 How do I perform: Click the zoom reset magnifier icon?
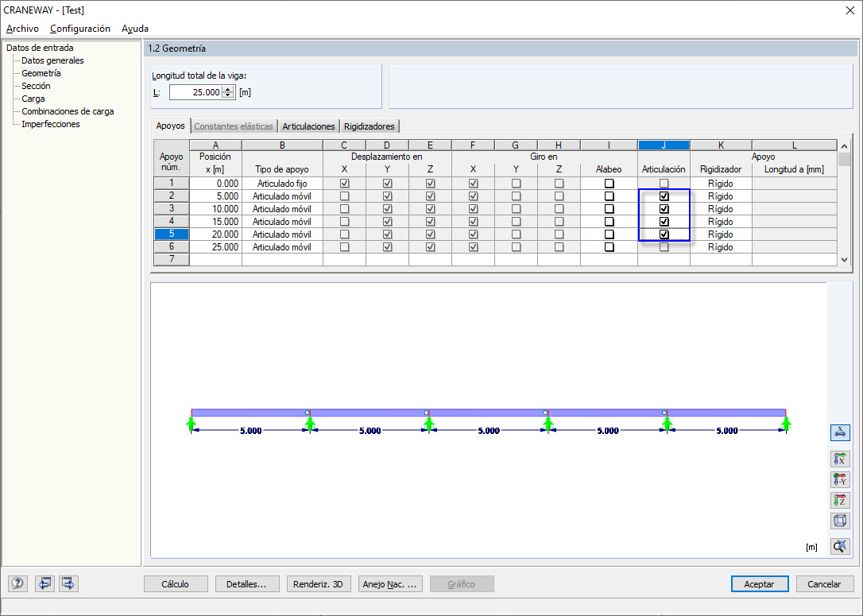click(x=840, y=546)
